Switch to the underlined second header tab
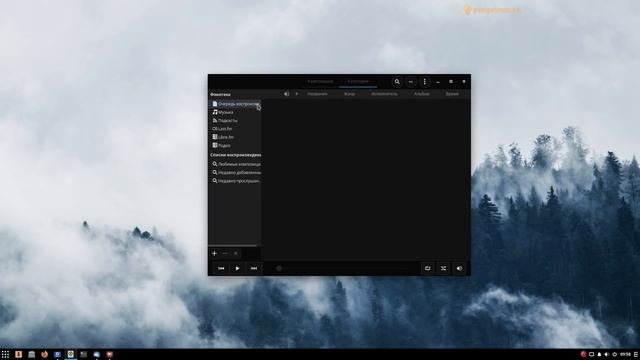Image resolution: width=640 pixels, height=360 pixels. [358, 82]
